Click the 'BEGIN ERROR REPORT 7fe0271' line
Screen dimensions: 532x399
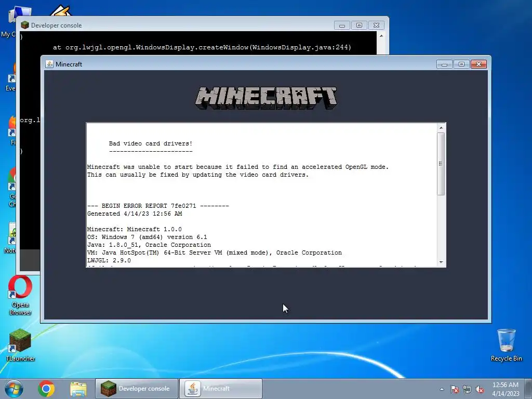(158, 206)
